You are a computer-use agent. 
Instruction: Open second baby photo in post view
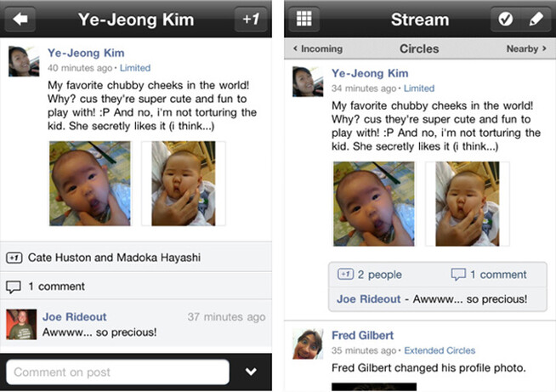click(x=184, y=184)
